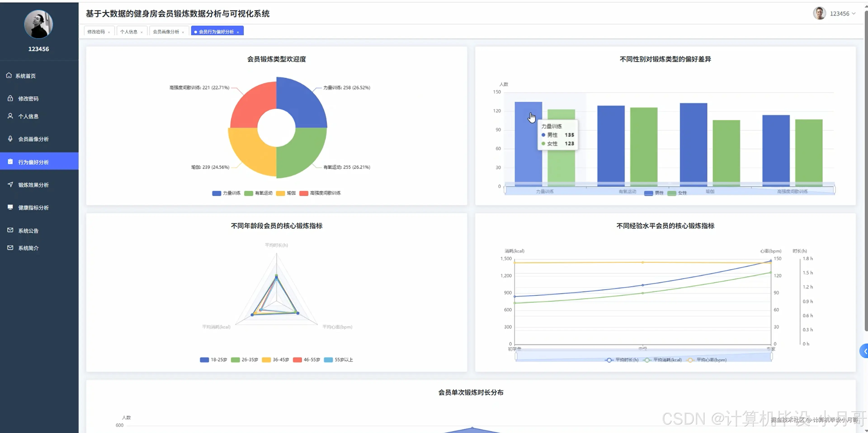Toggle 男性 legend in gender bar chart

[x=654, y=193]
